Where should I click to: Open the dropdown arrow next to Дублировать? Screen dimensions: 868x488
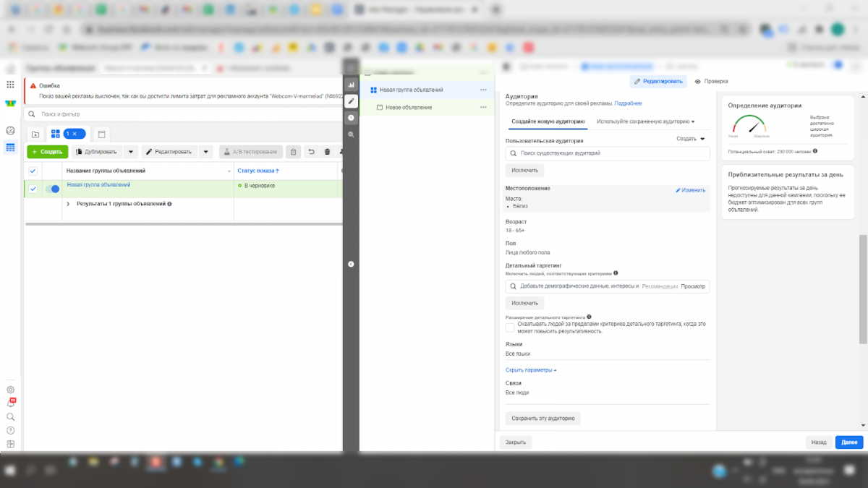click(x=130, y=152)
